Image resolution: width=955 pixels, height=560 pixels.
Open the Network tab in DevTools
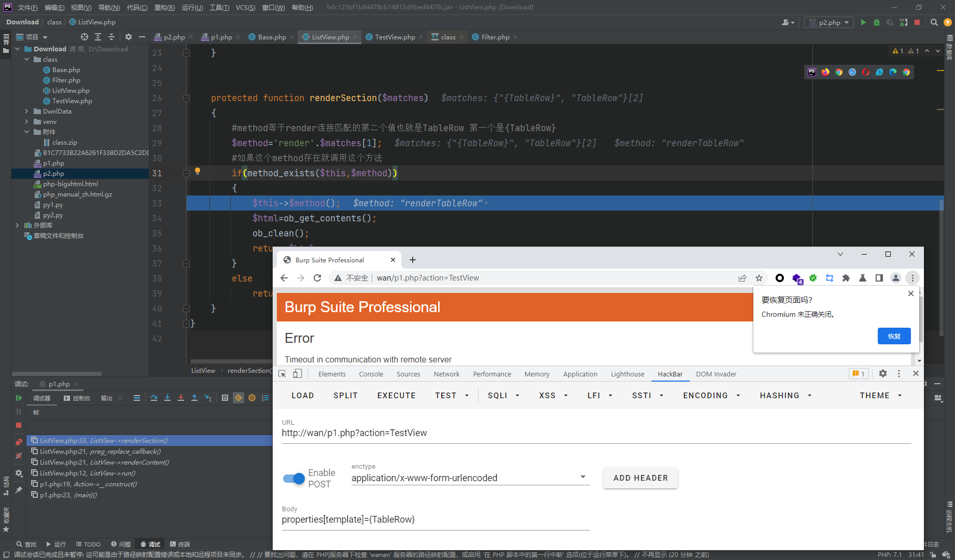[446, 374]
